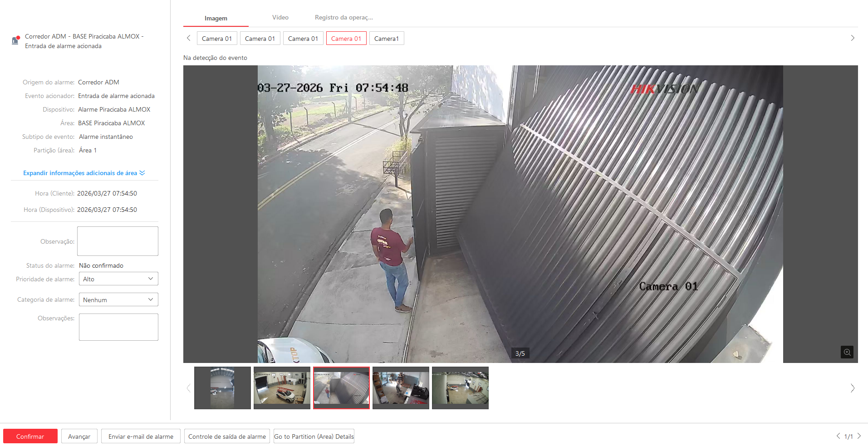Open the Categoria de alarme dropdown
Screen dimensions: 868x446
coord(118,300)
